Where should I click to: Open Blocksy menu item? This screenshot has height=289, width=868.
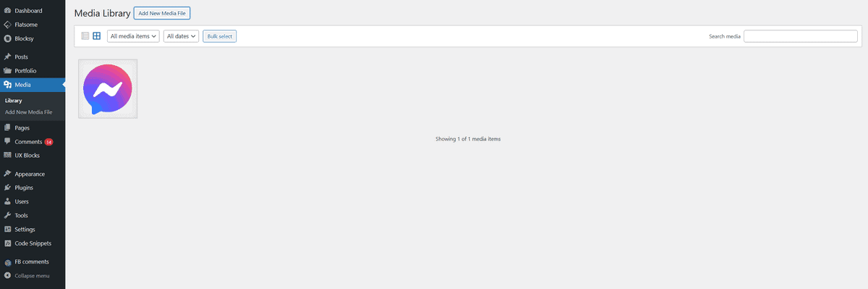[24, 38]
